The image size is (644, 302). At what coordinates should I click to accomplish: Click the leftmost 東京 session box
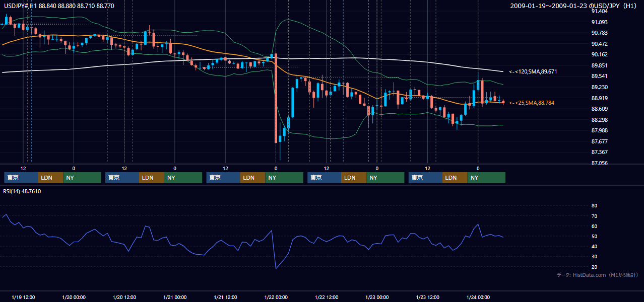(x=21, y=178)
